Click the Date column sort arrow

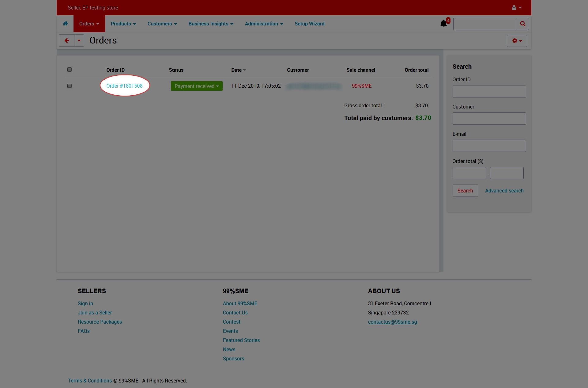244,70
